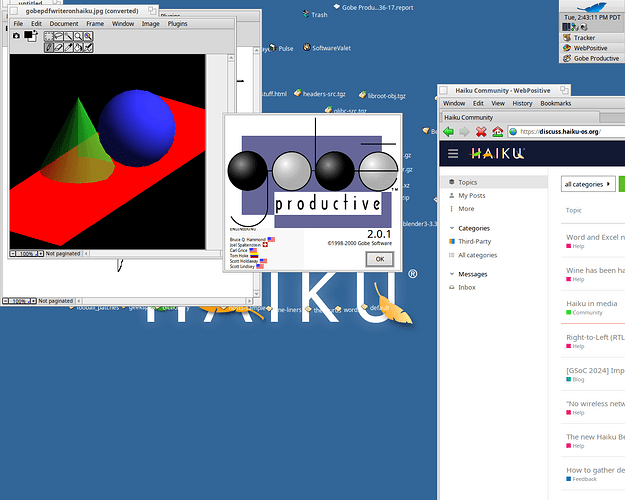Select the Haiku Community browser tab

click(x=520, y=117)
